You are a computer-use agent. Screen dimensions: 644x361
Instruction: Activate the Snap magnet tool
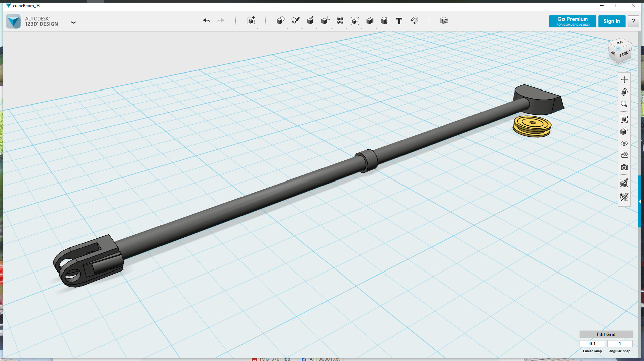tap(414, 21)
